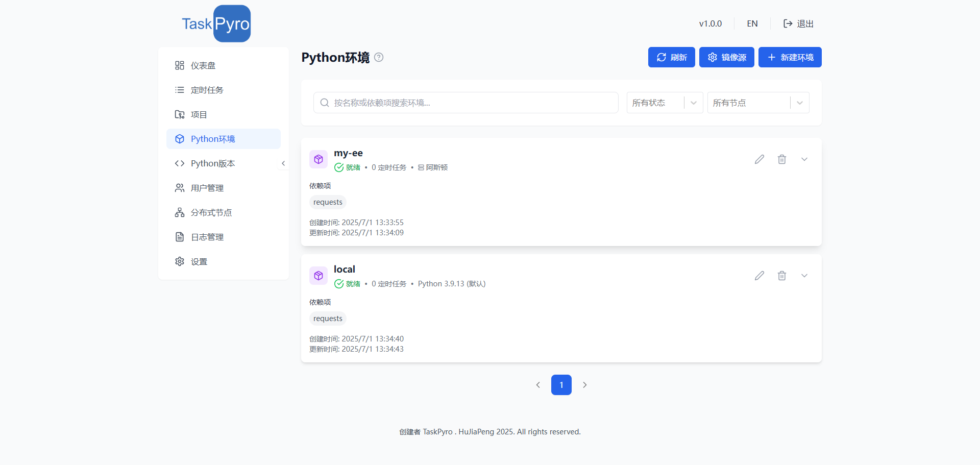The image size is (980, 465).
Task: Expand the my-ee environment card details
Action: 804,159
